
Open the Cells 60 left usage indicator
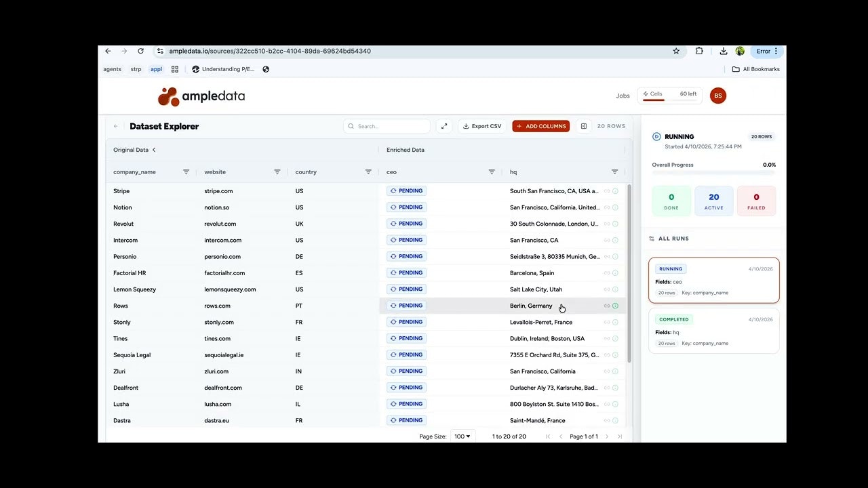tap(669, 96)
